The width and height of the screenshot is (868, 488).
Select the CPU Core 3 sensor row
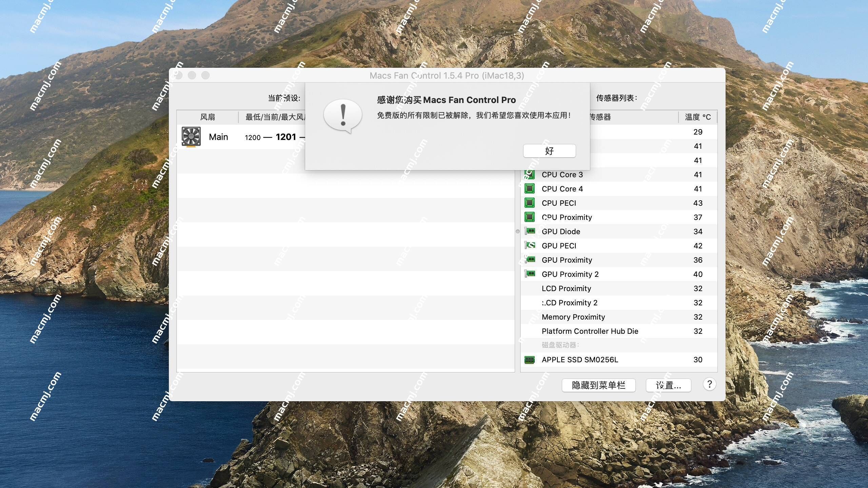pos(619,175)
